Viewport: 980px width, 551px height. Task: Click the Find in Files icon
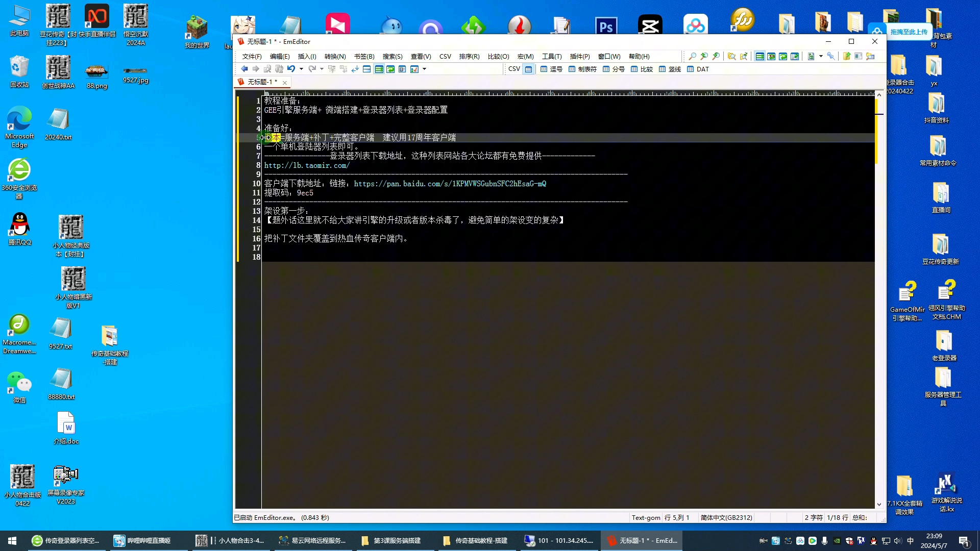[x=731, y=56]
